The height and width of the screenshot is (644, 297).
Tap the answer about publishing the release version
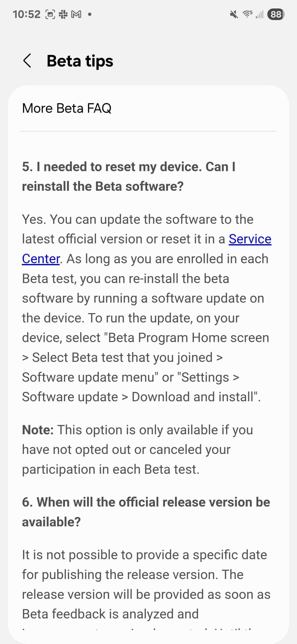(x=146, y=584)
